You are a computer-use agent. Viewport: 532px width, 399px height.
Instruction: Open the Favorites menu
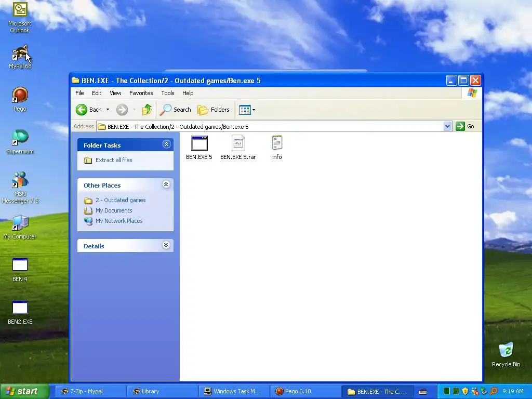141,93
